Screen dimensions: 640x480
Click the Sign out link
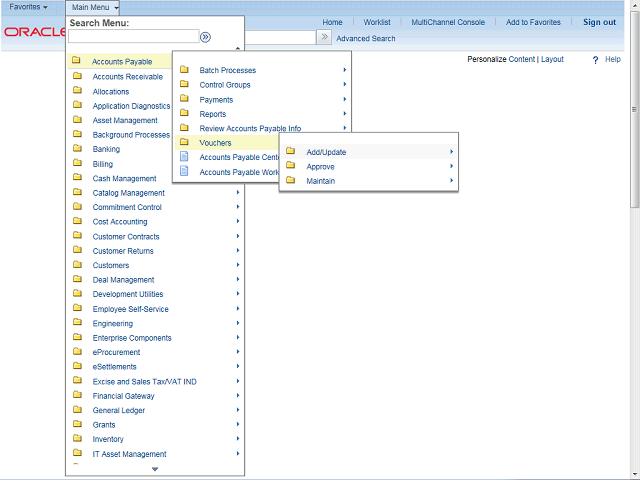pyautogui.click(x=599, y=22)
